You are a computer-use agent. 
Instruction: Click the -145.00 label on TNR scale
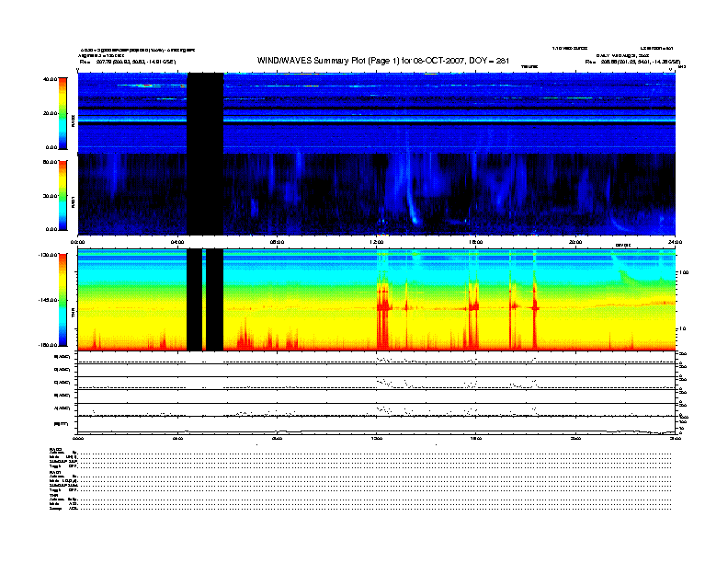tap(48, 300)
